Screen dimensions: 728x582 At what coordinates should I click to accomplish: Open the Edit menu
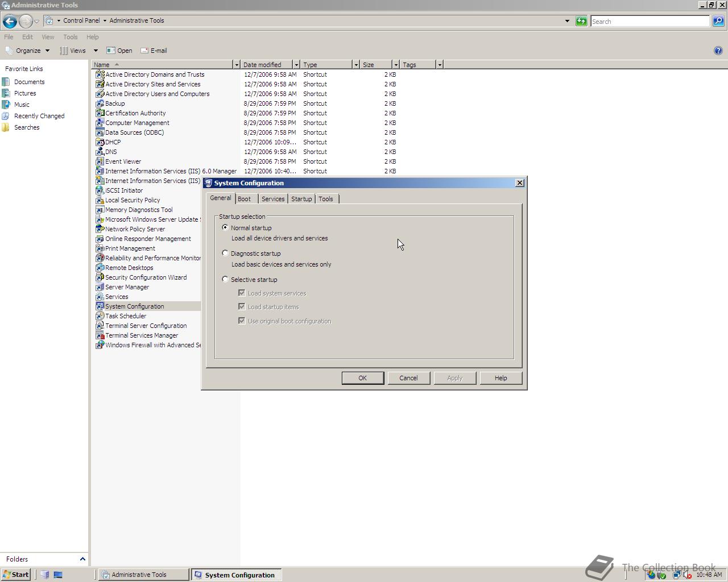click(27, 37)
